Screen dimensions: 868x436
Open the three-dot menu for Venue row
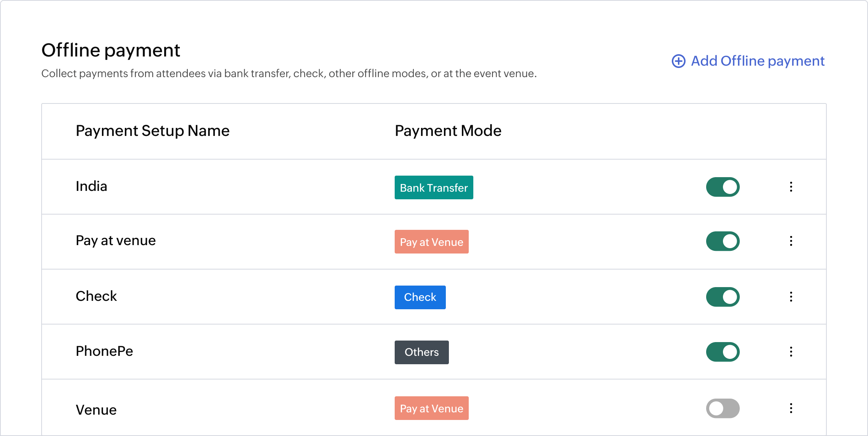point(791,408)
